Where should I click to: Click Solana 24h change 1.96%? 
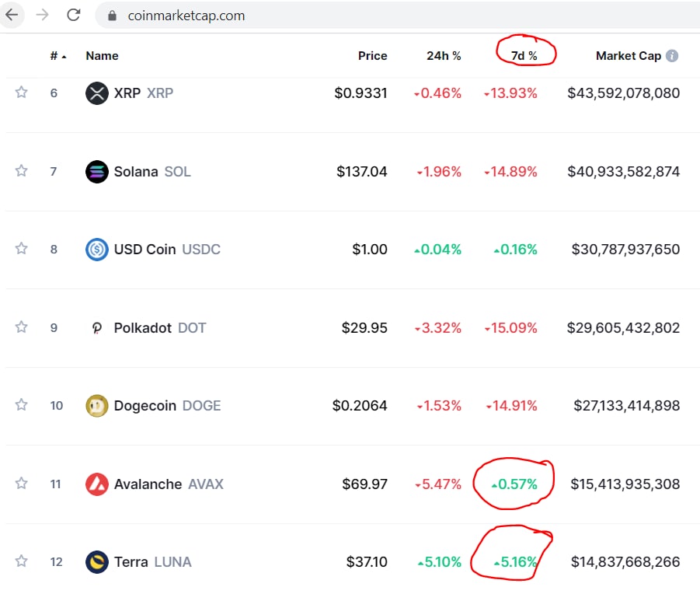439,172
